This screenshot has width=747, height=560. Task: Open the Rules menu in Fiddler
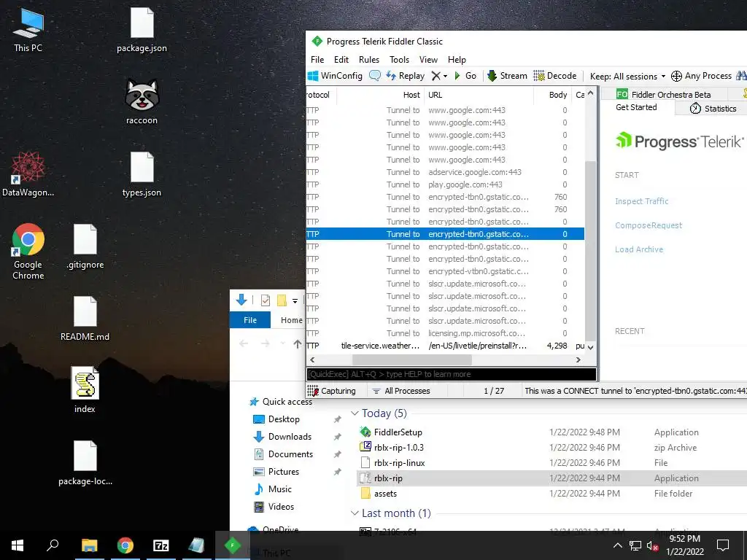click(x=369, y=60)
